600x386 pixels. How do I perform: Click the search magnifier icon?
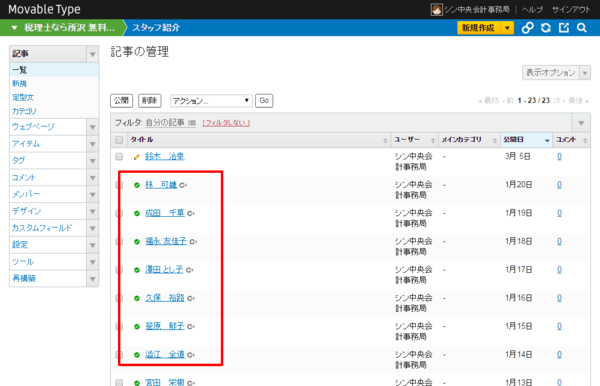(582, 28)
